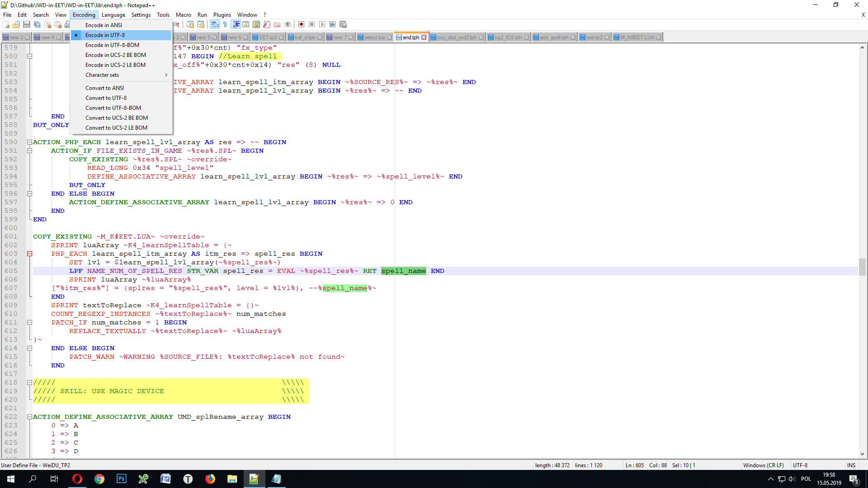868x488 pixels.
Task: Click the New file toolbar icon
Action: coord(6,24)
